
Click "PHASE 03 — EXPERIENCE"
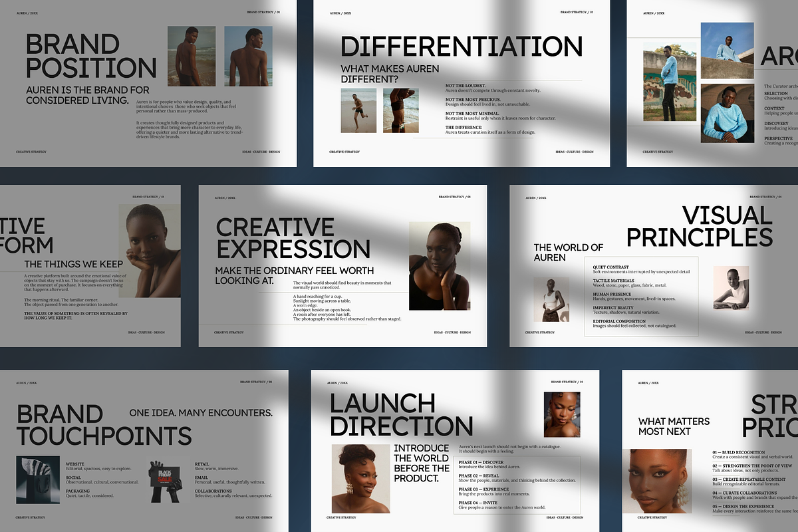[483, 489]
